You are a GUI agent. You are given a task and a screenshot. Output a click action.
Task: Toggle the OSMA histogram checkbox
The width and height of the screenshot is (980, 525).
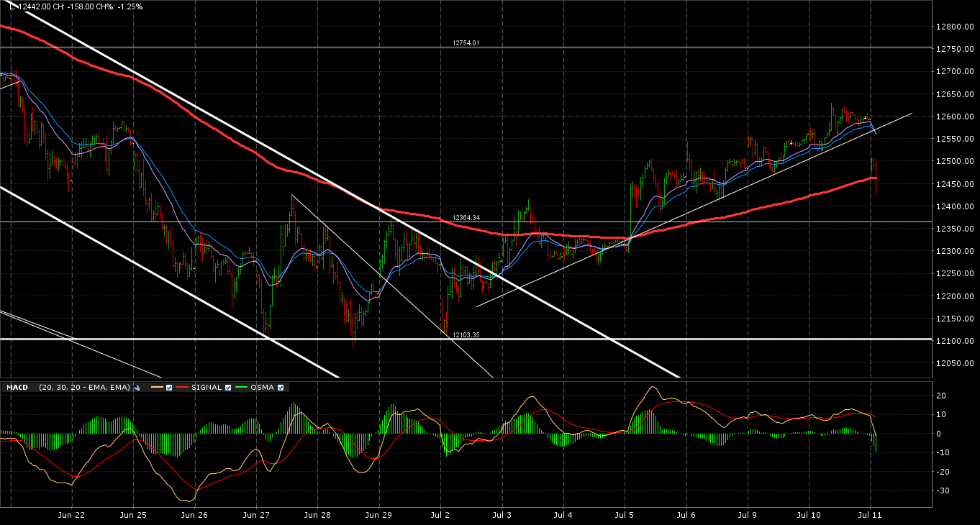[x=281, y=388]
